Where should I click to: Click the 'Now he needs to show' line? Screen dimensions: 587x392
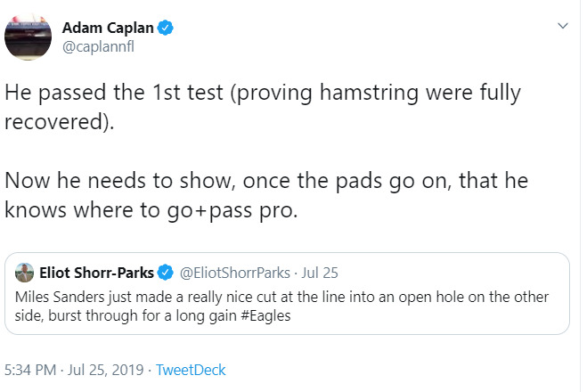[266, 181]
